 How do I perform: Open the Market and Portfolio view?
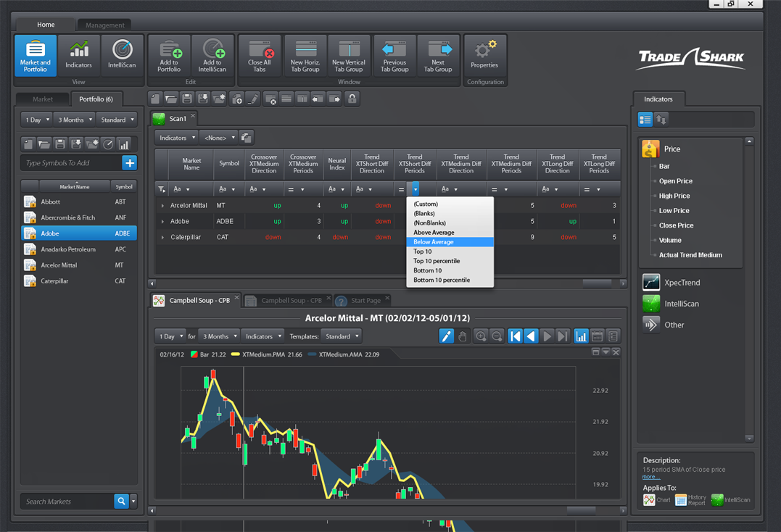(x=36, y=56)
